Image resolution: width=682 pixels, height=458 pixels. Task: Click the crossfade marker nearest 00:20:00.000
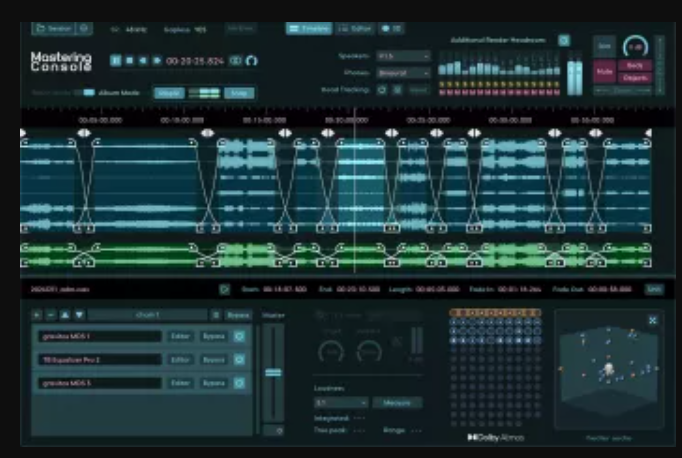coord(328,133)
